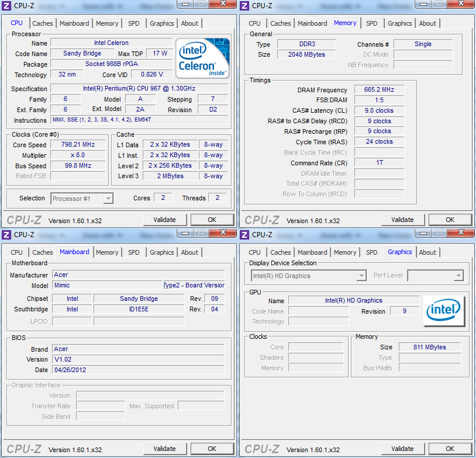Image resolution: width=476 pixels, height=458 pixels.
Task: Click OK in the CPU window
Action: [212, 220]
